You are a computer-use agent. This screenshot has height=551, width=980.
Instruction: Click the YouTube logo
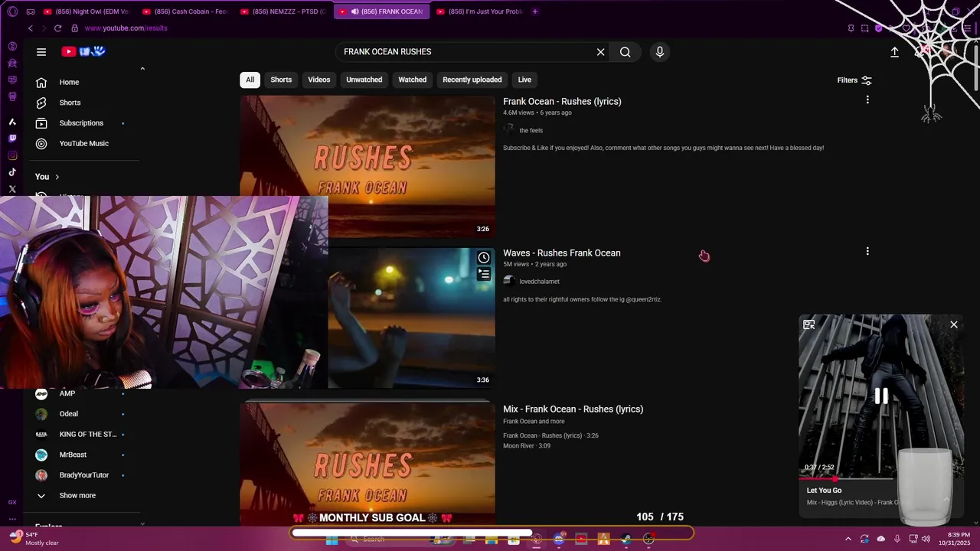point(83,51)
